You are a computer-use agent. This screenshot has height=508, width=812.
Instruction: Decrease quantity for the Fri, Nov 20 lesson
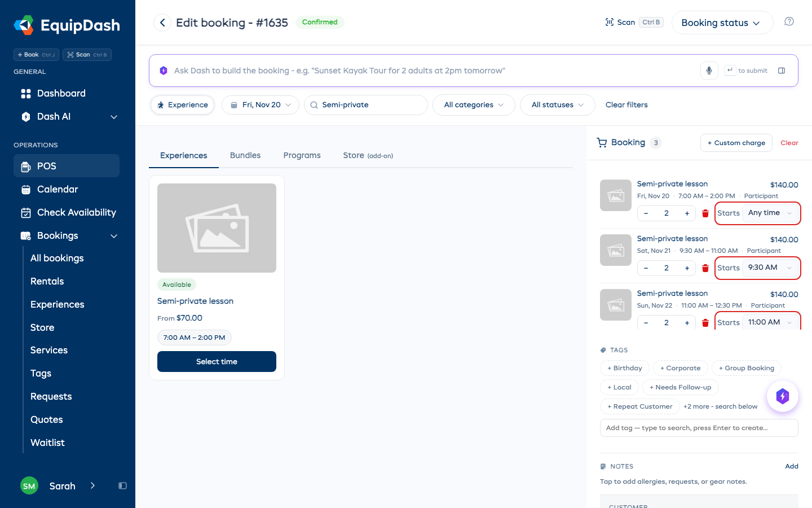tap(646, 213)
